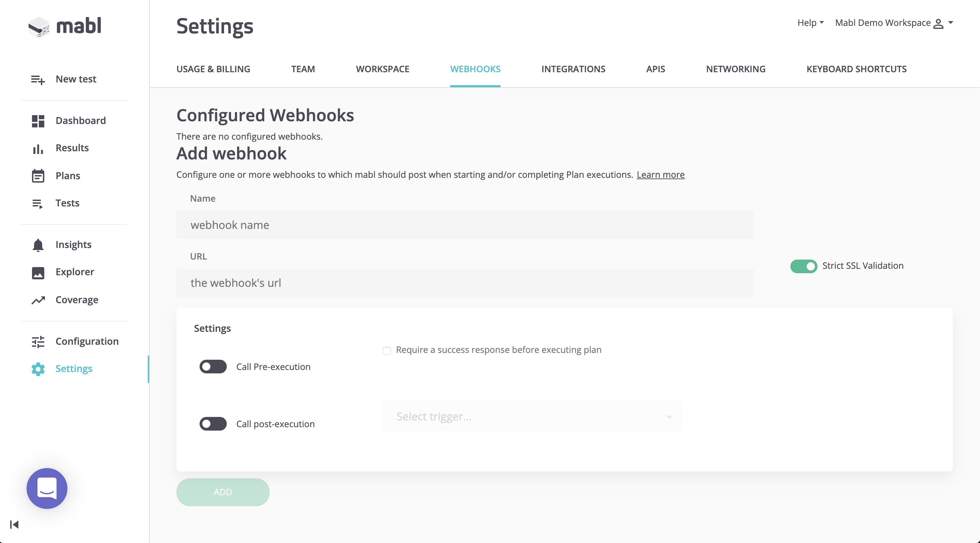Open the chat support bubble

(x=47, y=488)
